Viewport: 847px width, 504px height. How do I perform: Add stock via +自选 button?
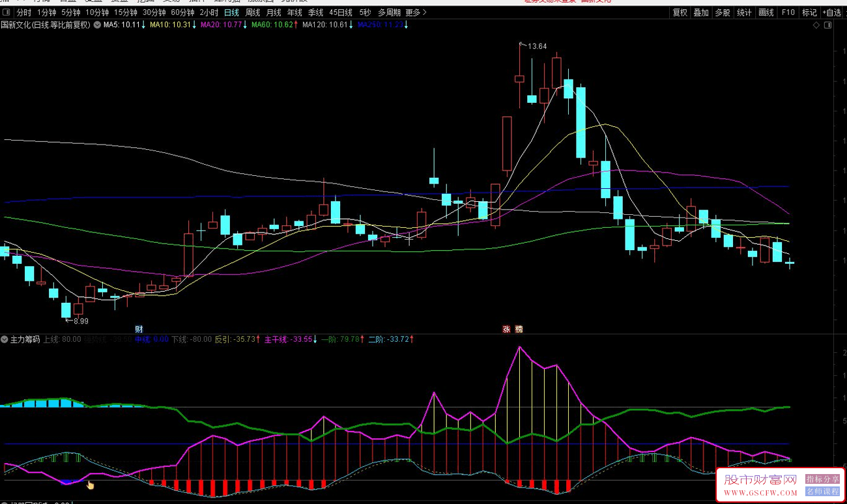point(832,12)
